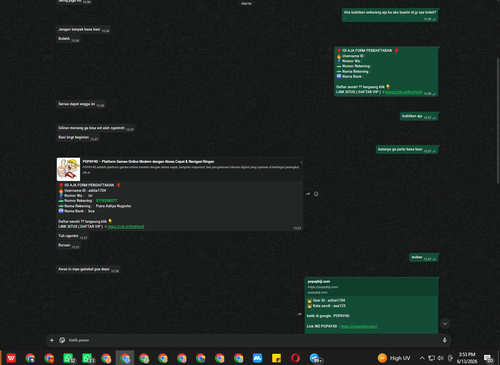
Task: Click the 'Ketik pesan' message input field
Action: (x=253, y=340)
